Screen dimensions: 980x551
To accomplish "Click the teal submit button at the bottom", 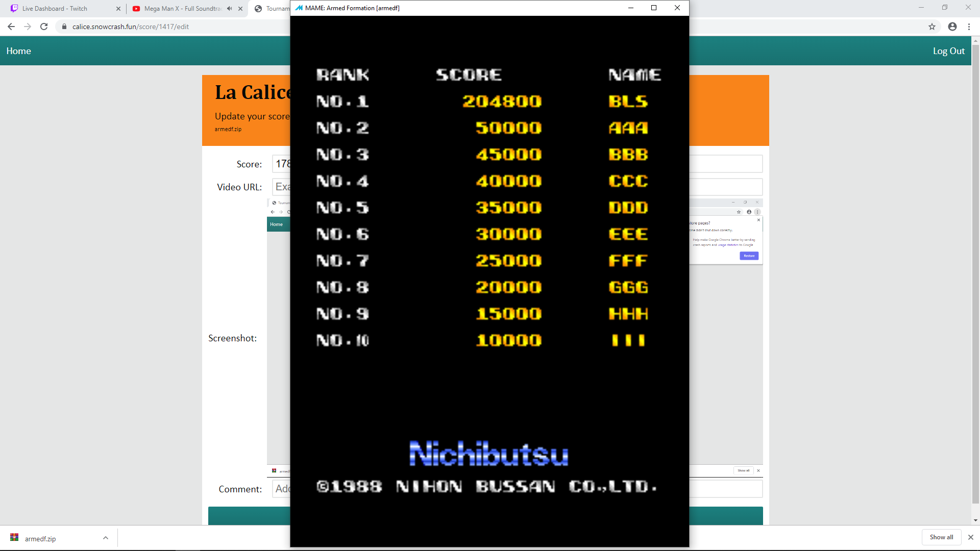I will (x=485, y=515).
